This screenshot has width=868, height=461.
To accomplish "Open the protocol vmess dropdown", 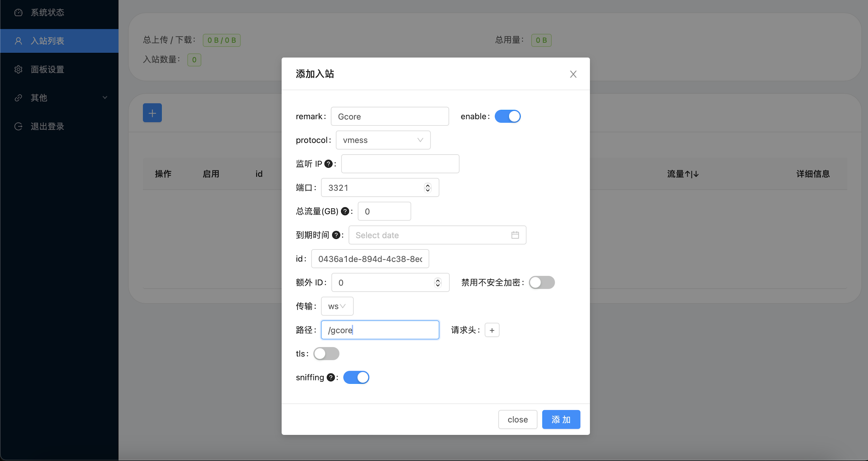I will tap(383, 140).
